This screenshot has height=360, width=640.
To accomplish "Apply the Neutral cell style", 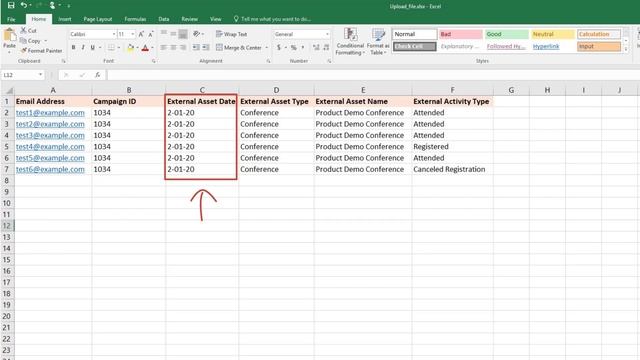I will [x=553, y=34].
